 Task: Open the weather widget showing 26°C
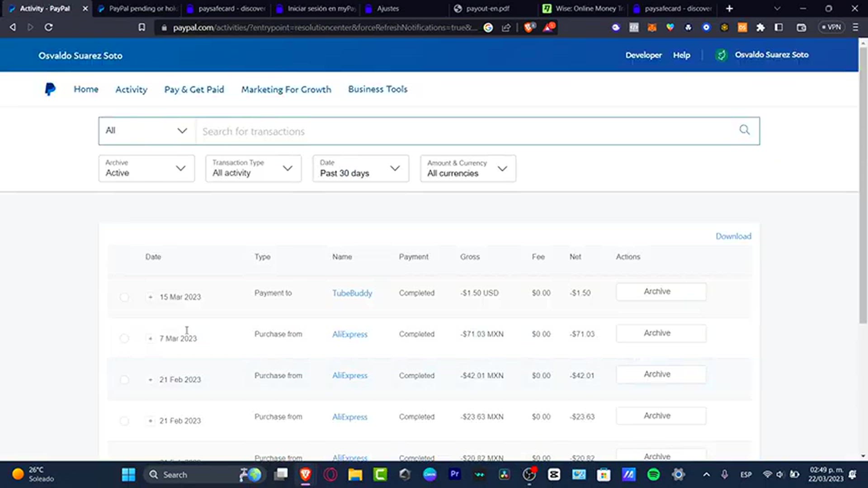(33, 474)
